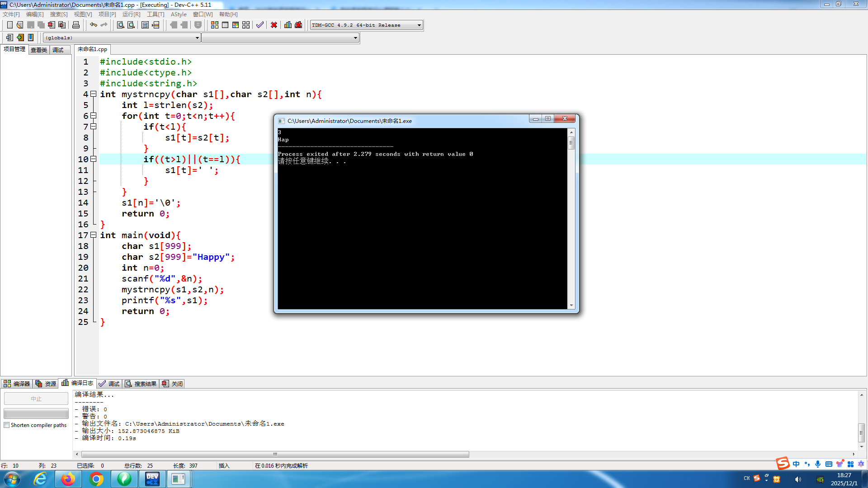Open the TDM-GCC compiler selection dropdown
The image size is (868, 488).
pos(419,25)
